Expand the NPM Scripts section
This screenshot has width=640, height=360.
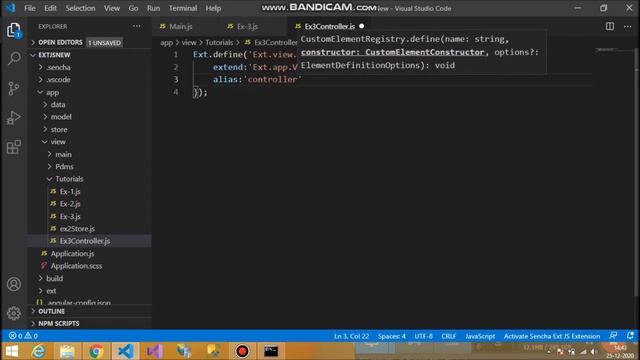click(x=59, y=323)
